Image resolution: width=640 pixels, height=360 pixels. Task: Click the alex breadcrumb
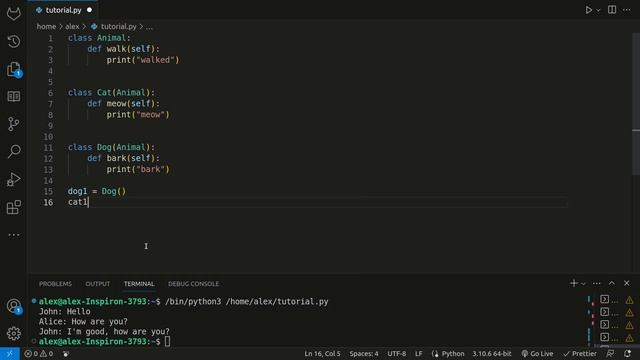pyautogui.click(x=72, y=27)
